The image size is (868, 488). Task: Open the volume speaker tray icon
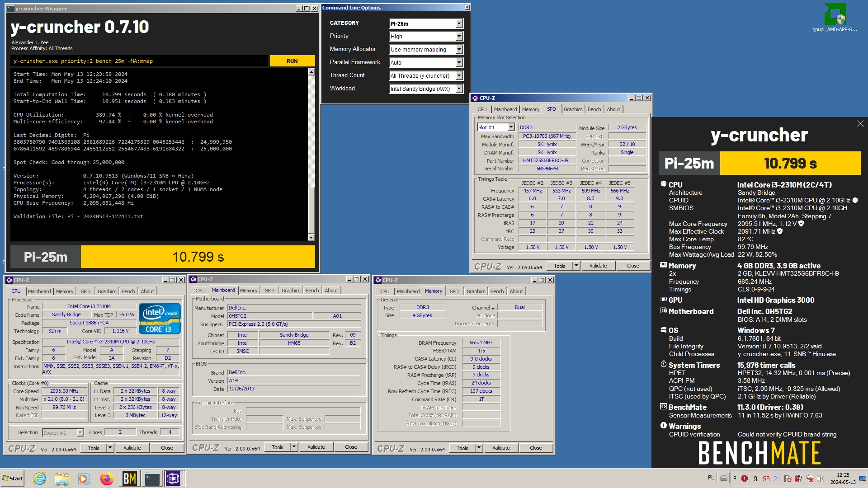[821, 479]
